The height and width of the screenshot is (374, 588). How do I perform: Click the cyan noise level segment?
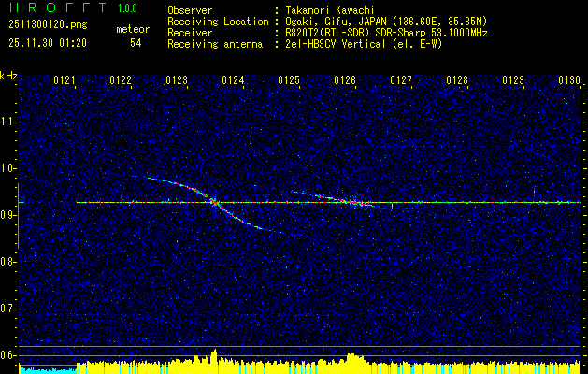click(48, 370)
